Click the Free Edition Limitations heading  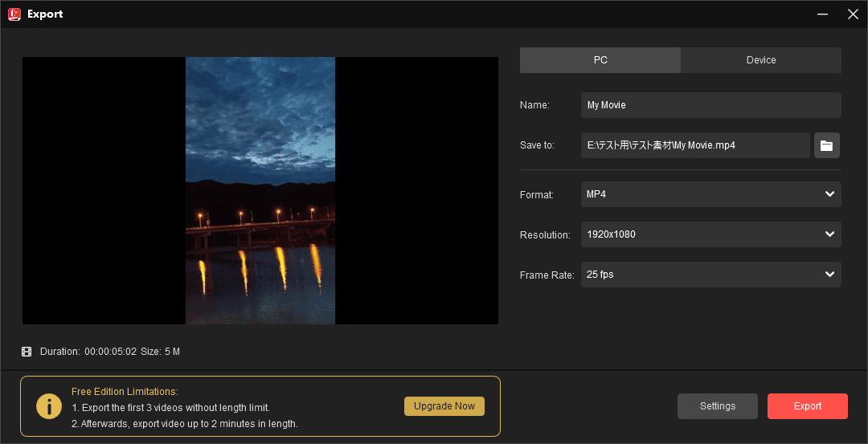click(125, 392)
